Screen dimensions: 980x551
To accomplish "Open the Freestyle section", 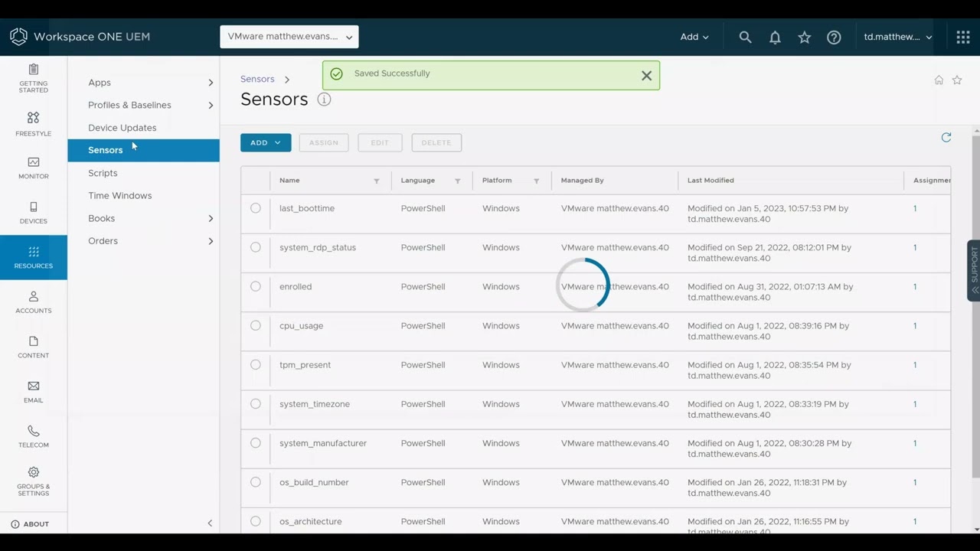I will pos(34,123).
